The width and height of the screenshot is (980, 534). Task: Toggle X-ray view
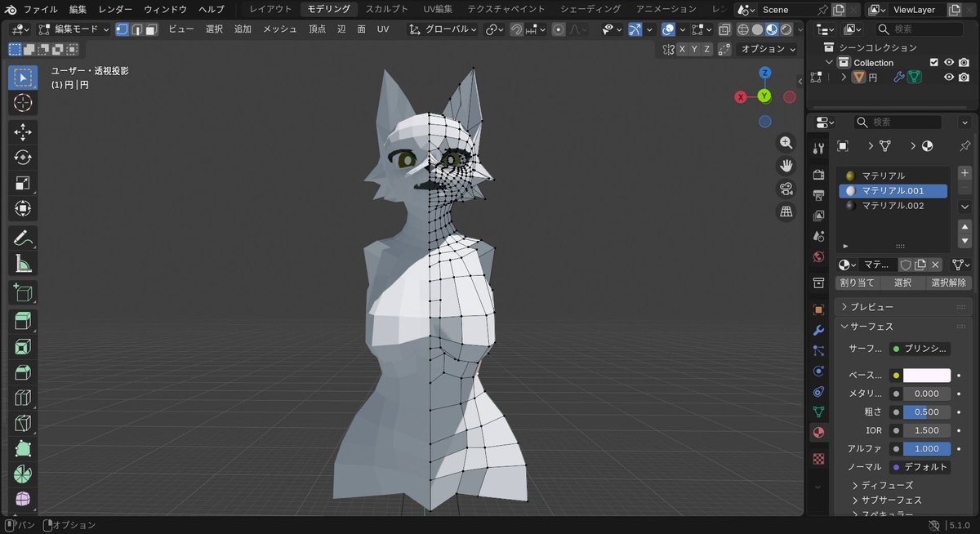tap(724, 29)
